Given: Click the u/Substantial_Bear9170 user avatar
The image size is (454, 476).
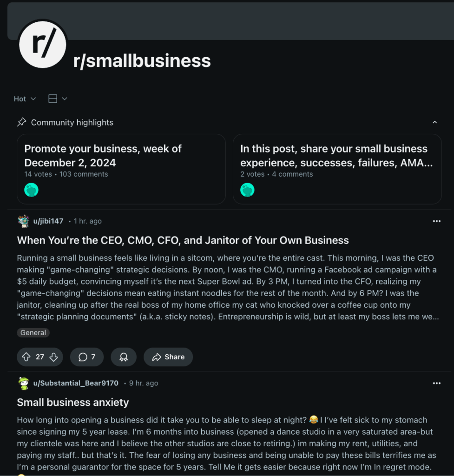Looking at the screenshot, I should coord(24,383).
